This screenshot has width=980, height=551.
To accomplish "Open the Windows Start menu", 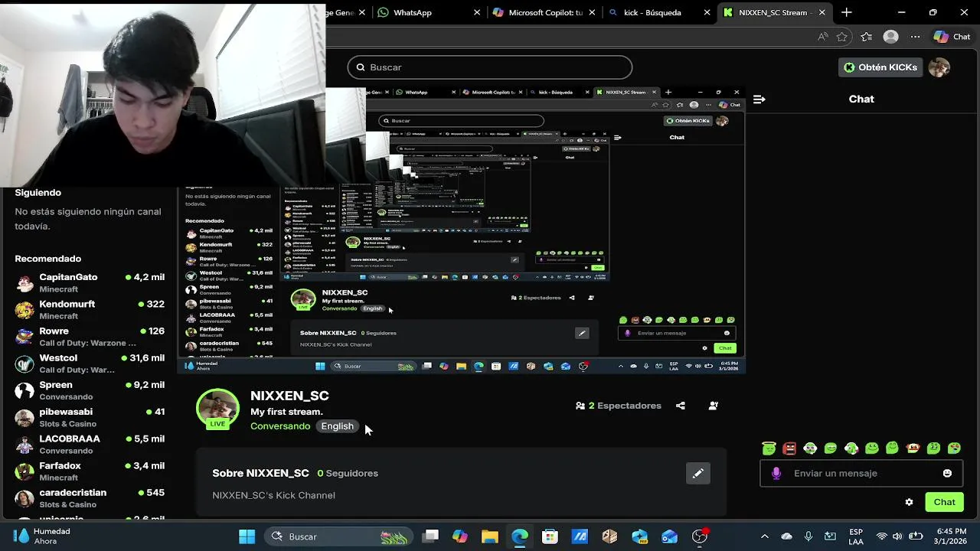I will 247,536.
